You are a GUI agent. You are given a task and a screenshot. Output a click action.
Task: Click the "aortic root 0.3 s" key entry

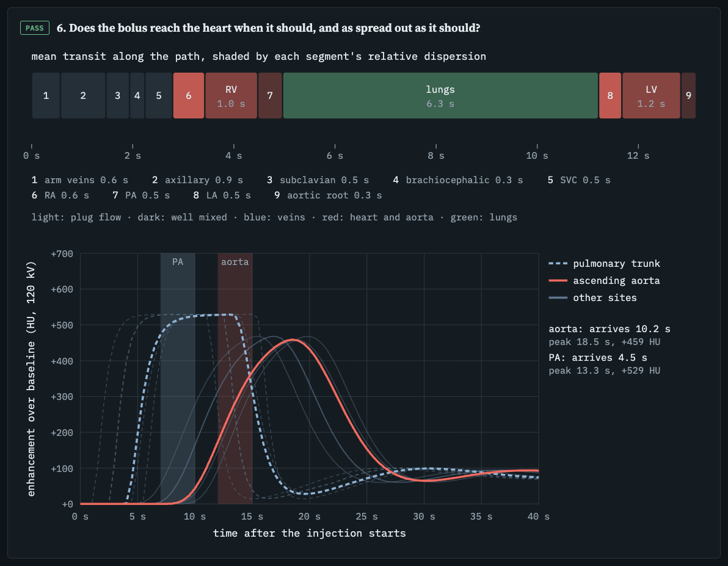point(328,195)
